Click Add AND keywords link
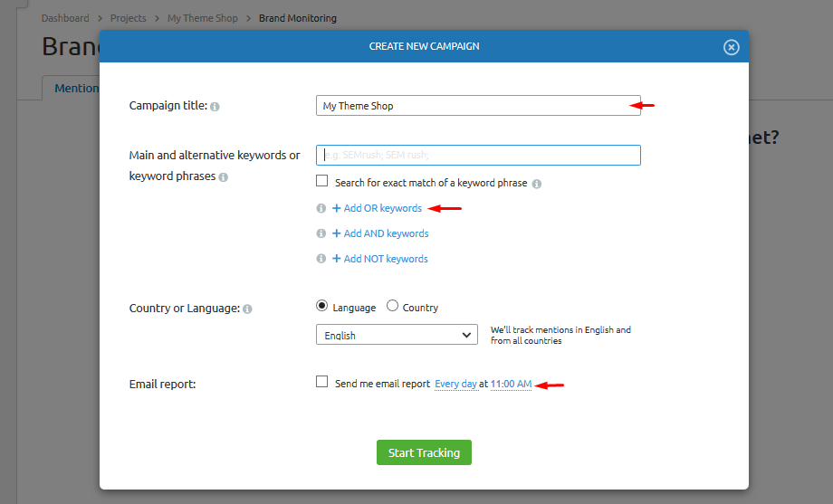Screen dimensions: 833x504 click(380, 233)
